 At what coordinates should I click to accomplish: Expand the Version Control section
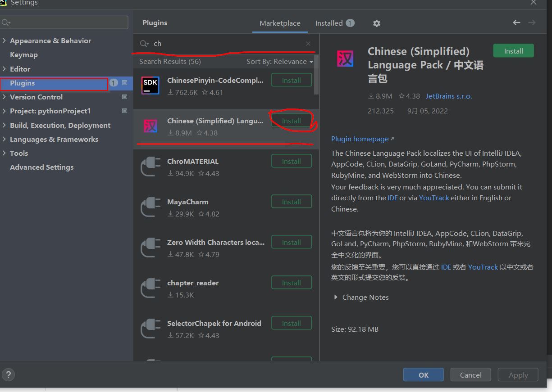pos(4,97)
